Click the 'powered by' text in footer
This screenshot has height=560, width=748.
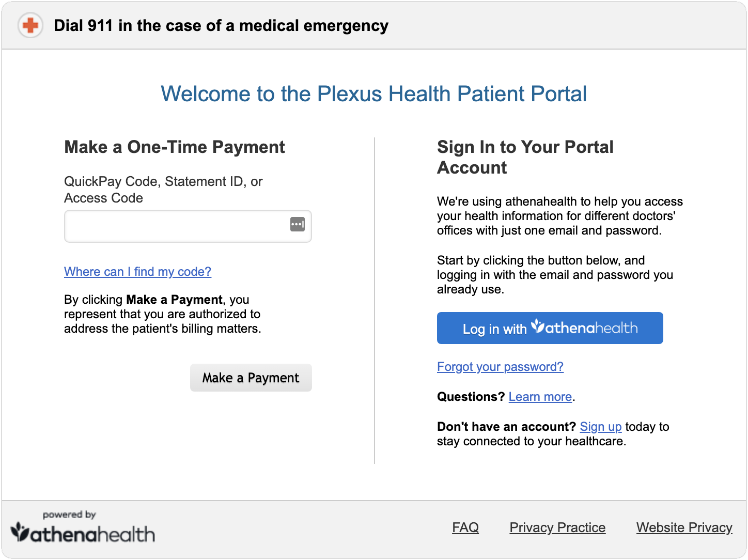tap(69, 515)
